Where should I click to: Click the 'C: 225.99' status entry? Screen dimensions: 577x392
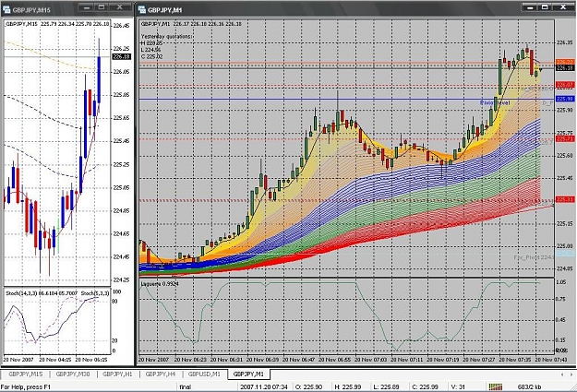[426, 386]
